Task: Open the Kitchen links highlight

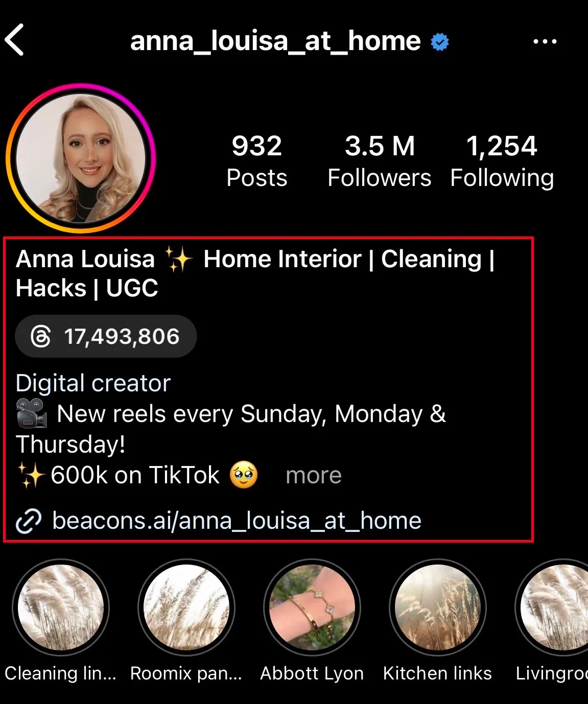Action: (438, 607)
